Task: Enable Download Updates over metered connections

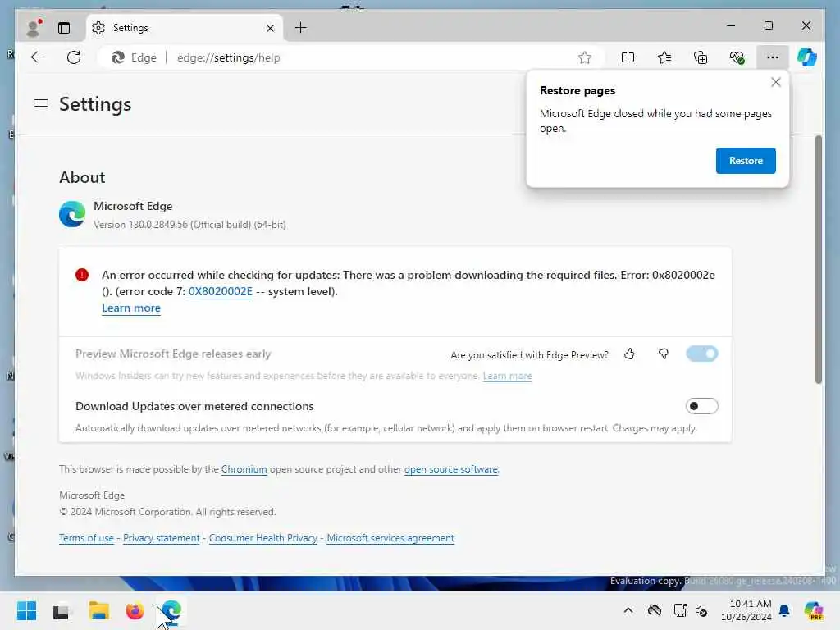Action: (701, 406)
